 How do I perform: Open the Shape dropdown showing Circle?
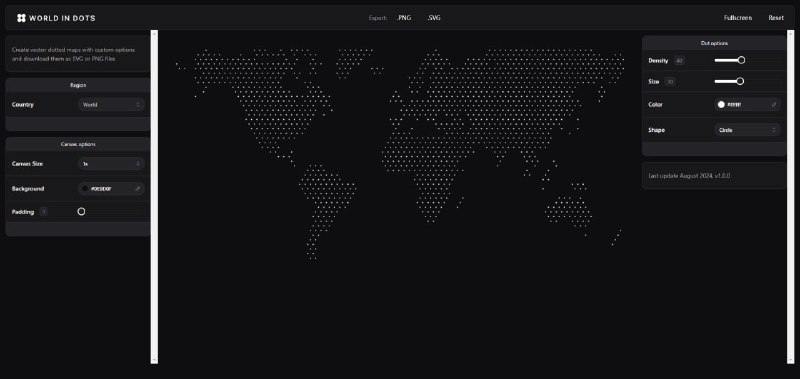[x=747, y=130]
